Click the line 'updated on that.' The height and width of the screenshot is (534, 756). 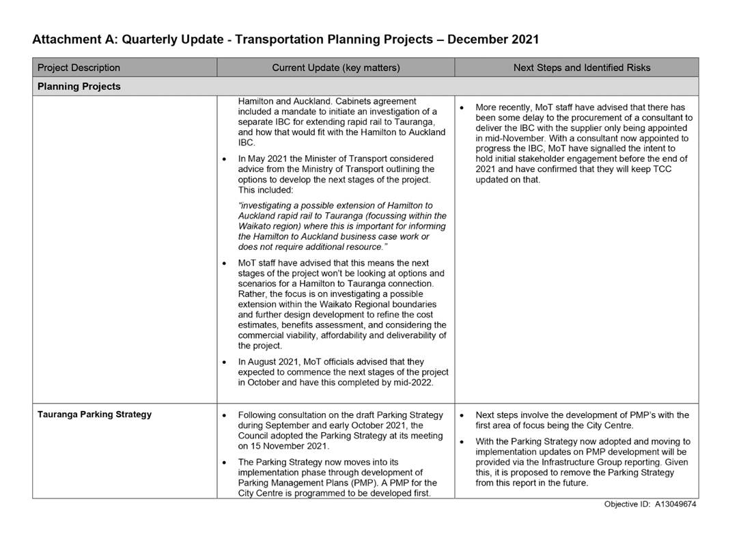pyautogui.click(x=507, y=180)
